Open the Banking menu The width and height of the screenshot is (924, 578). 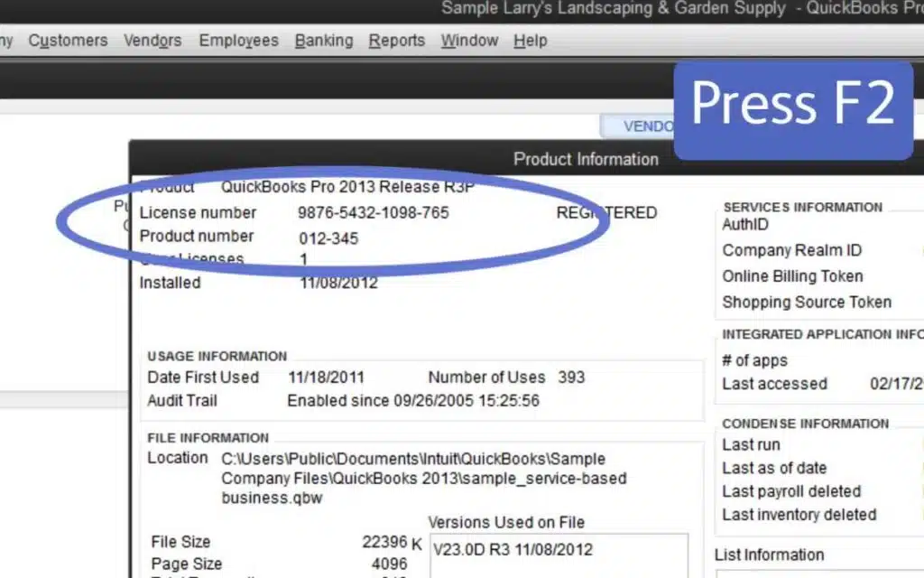[323, 40]
